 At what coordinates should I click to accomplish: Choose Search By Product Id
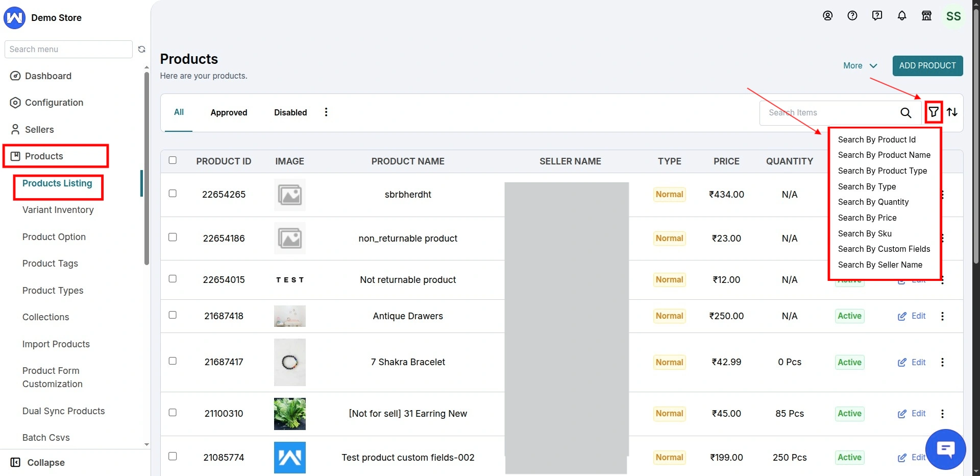click(x=877, y=140)
